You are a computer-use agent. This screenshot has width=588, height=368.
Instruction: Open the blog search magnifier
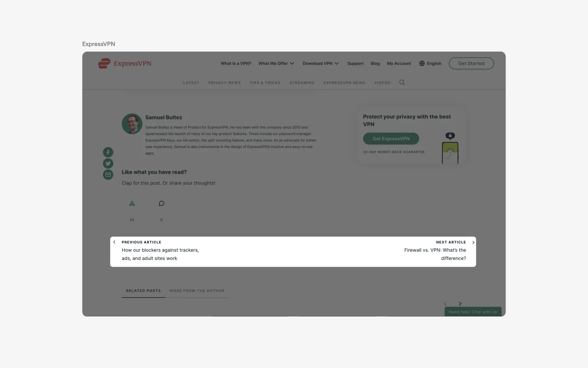click(x=402, y=82)
